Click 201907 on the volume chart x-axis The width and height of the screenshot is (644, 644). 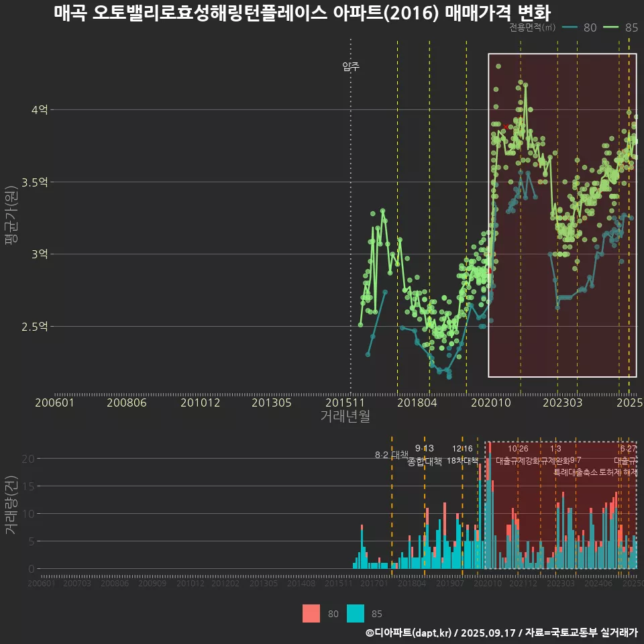[x=450, y=583]
